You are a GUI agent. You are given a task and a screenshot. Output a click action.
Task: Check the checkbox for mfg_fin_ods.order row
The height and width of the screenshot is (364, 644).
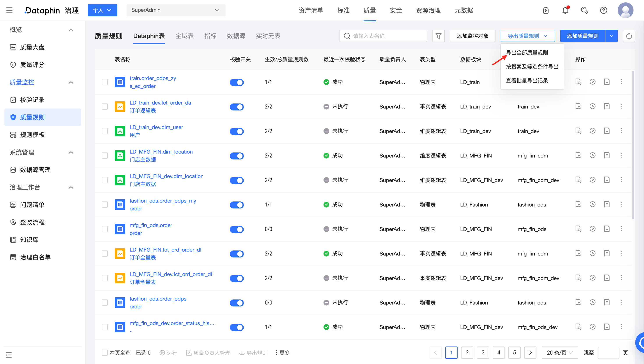click(105, 229)
